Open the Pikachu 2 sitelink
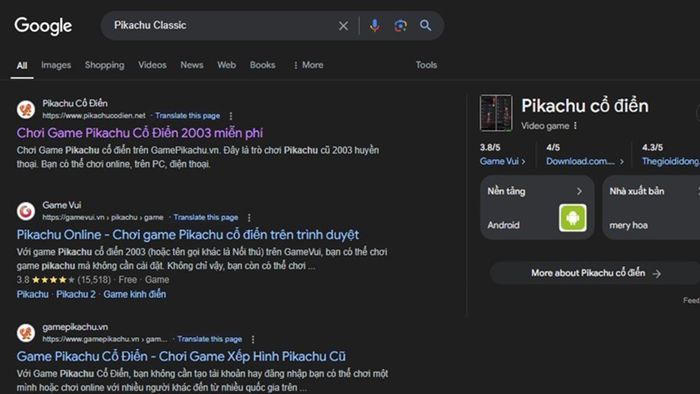 pos(76,294)
